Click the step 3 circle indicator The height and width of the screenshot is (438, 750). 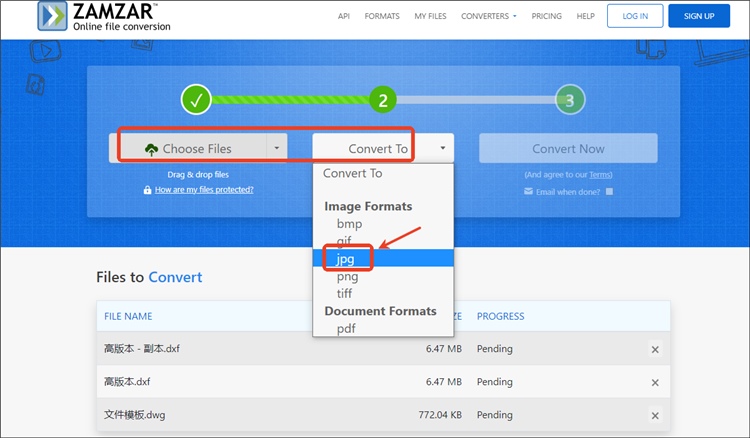click(x=569, y=99)
